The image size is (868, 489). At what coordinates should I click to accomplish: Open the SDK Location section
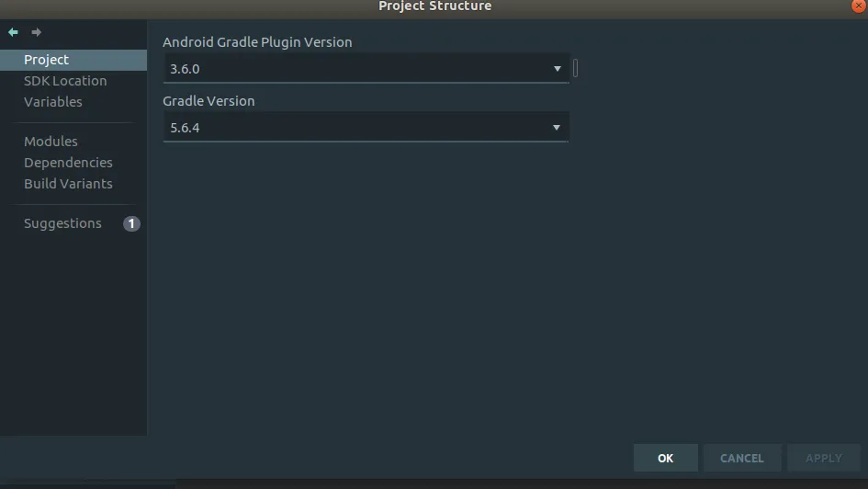[65, 81]
